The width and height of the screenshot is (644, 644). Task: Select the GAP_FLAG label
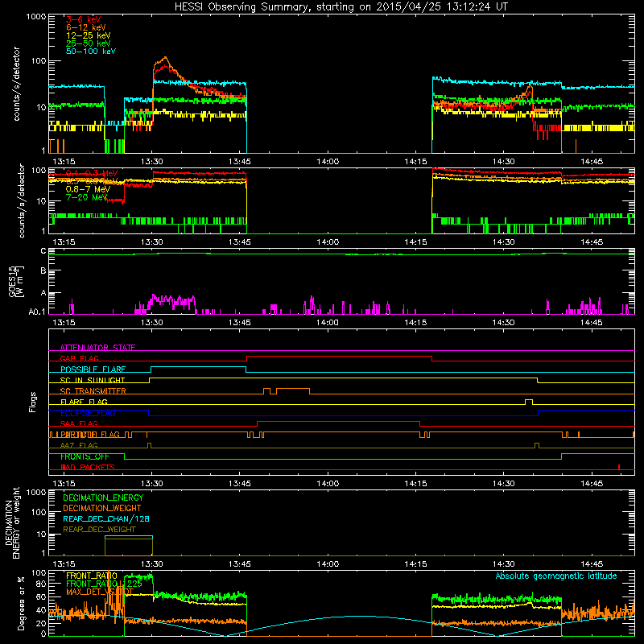tap(79, 358)
